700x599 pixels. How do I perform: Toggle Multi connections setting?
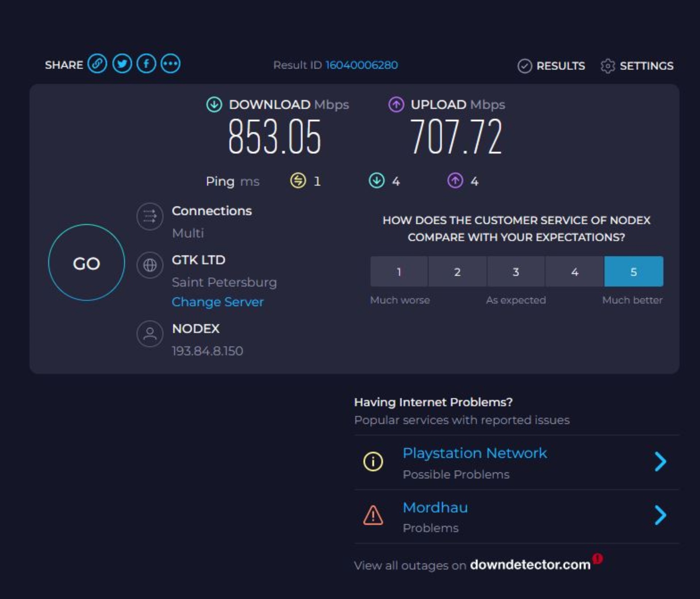coord(188,233)
